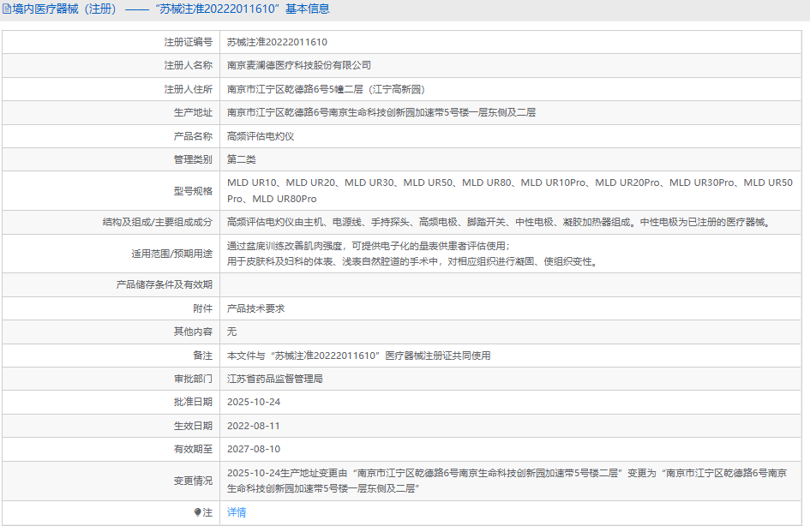The image size is (810, 532).
Task: Click the 管理类别 label
Action: point(193,159)
